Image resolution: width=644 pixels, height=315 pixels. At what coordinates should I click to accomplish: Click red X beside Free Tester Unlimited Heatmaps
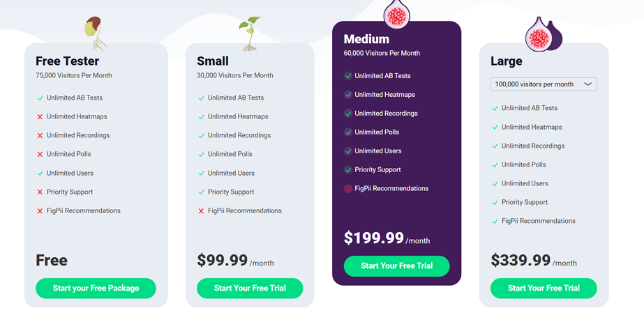[40, 117]
